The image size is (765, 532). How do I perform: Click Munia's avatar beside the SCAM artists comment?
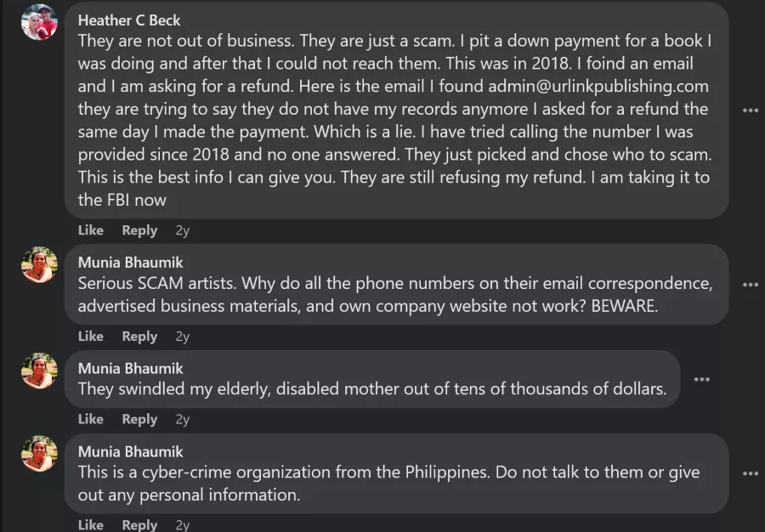pyautogui.click(x=39, y=265)
